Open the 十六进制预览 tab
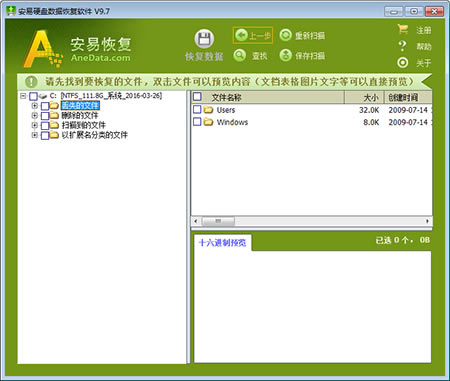This screenshot has height=381, width=450. [x=223, y=242]
